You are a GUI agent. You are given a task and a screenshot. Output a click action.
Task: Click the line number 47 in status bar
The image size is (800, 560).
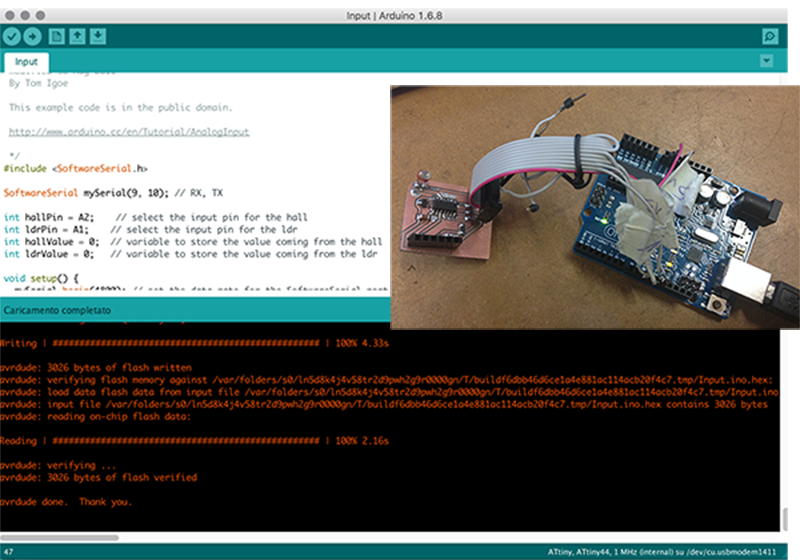click(x=9, y=552)
